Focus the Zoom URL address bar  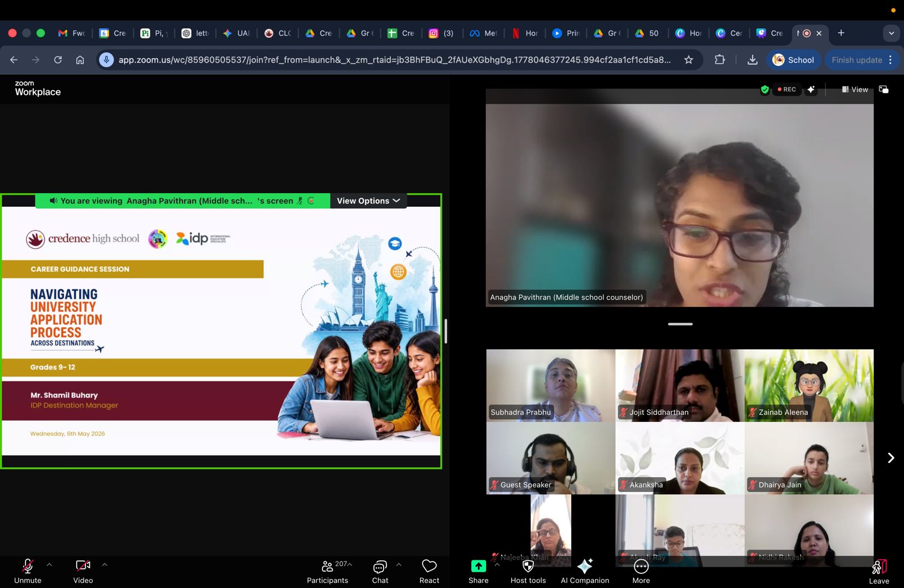pos(394,60)
